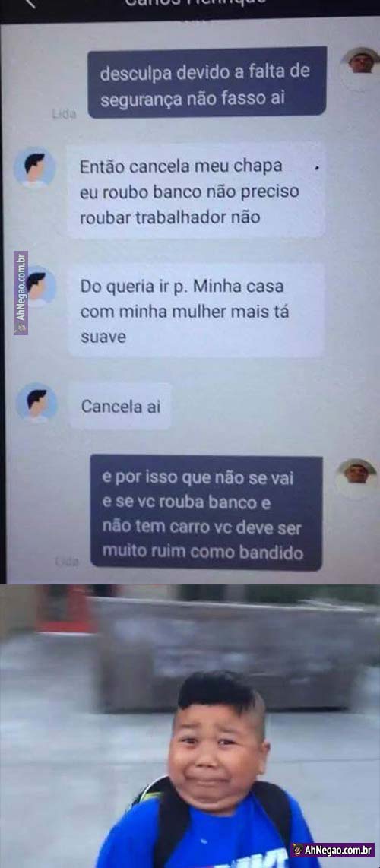Select the 'e por isso que não se vai' message

(206, 512)
